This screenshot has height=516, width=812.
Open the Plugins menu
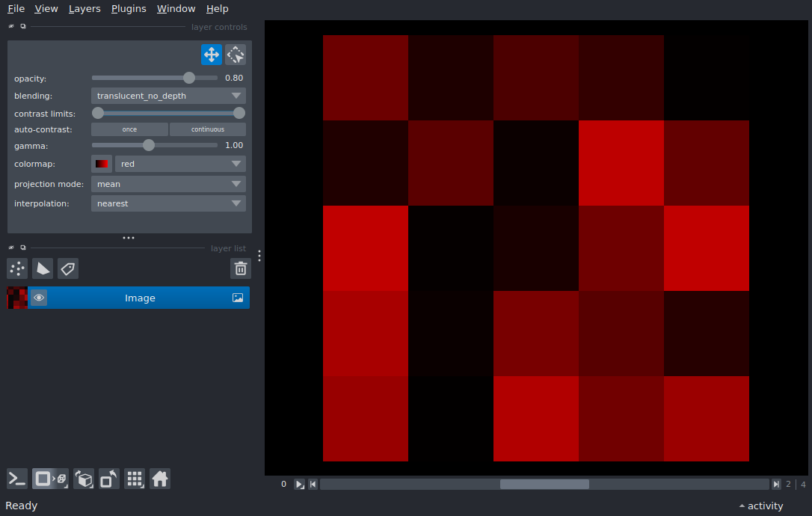[x=129, y=9]
